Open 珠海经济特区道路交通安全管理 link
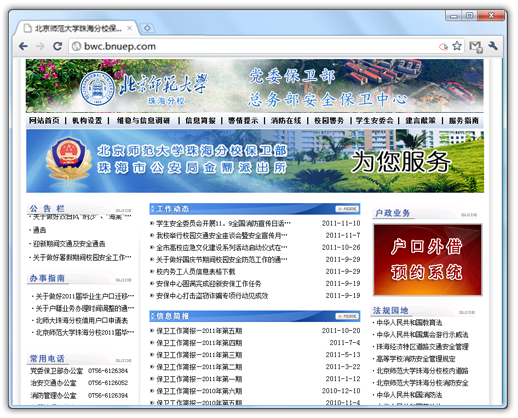The width and height of the screenshot is (518, 418). coord(422,347)
